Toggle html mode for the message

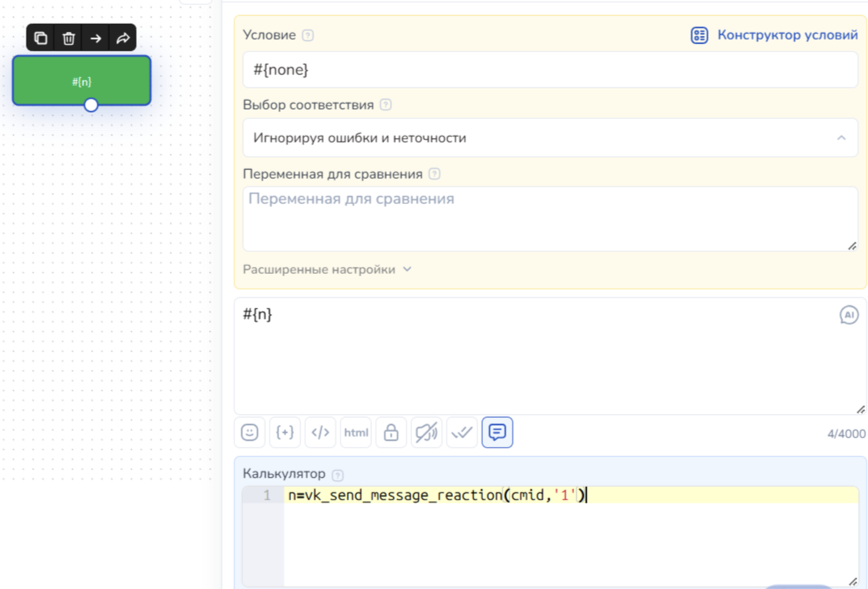click(x=356, y=433)
